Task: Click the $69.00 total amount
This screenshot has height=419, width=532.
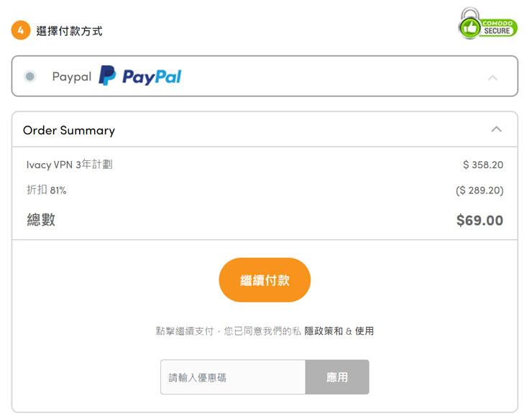Action: coord(480,221)
